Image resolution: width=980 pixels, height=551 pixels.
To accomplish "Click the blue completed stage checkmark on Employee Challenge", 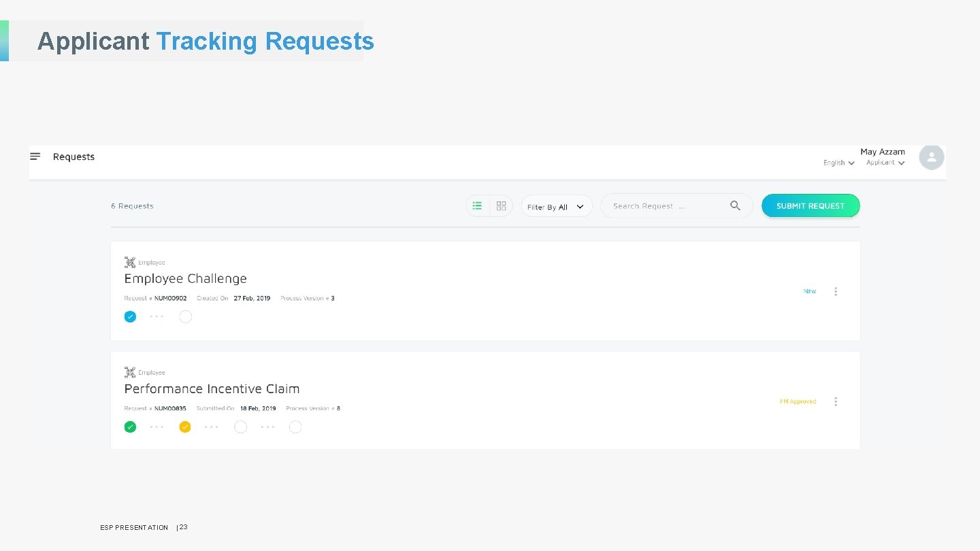I will [130, 316].
